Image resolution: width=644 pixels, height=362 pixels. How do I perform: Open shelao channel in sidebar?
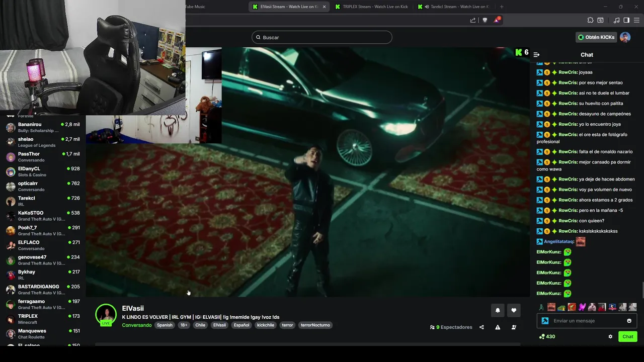point(43,142)
